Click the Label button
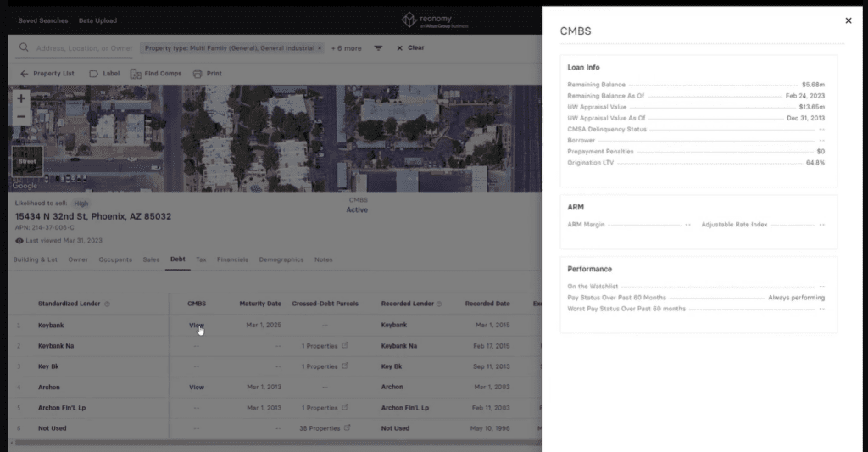 click(x=104, y=74)
